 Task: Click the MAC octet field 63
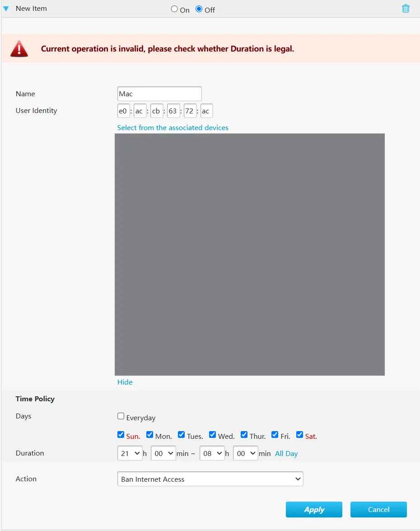[x=173, y=111]
